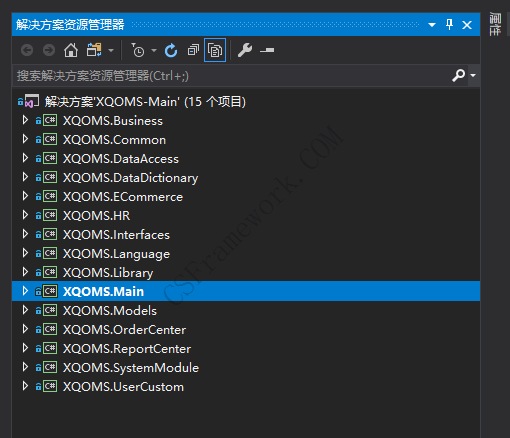Click the Collapse All icon
Image resolution: width=510 pixels, height=438 pixels.
click(x=193, y=50)
